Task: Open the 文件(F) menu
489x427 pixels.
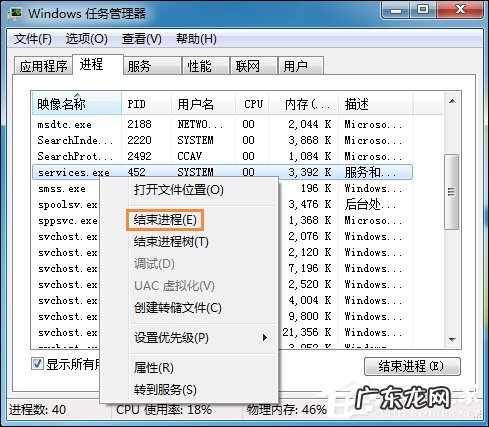Action: point(33,39)
